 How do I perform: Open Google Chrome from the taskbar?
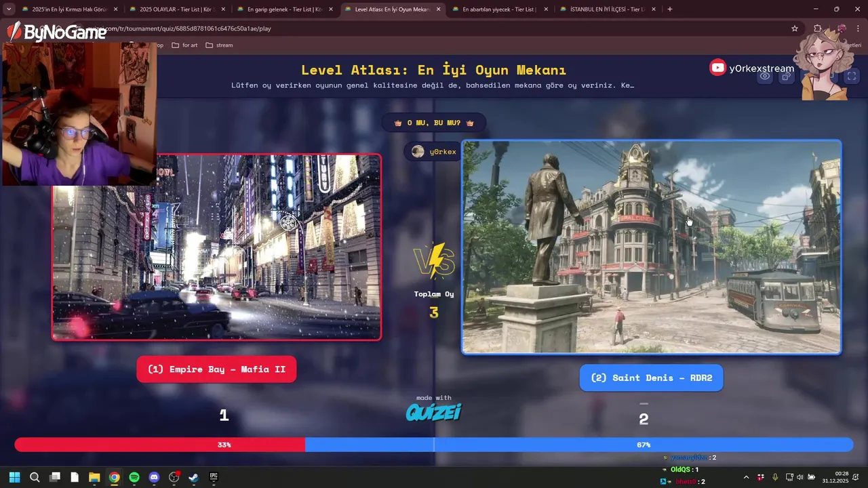click(x=115, y=477)
